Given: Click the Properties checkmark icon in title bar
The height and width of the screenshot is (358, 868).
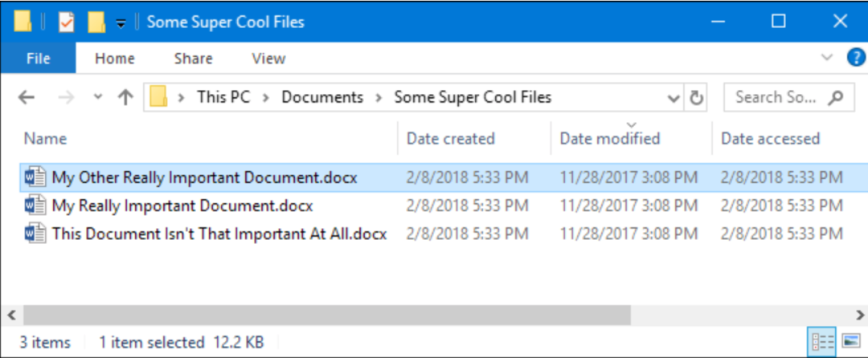Looking at the screenshot, I should click(x=66, y=22).
